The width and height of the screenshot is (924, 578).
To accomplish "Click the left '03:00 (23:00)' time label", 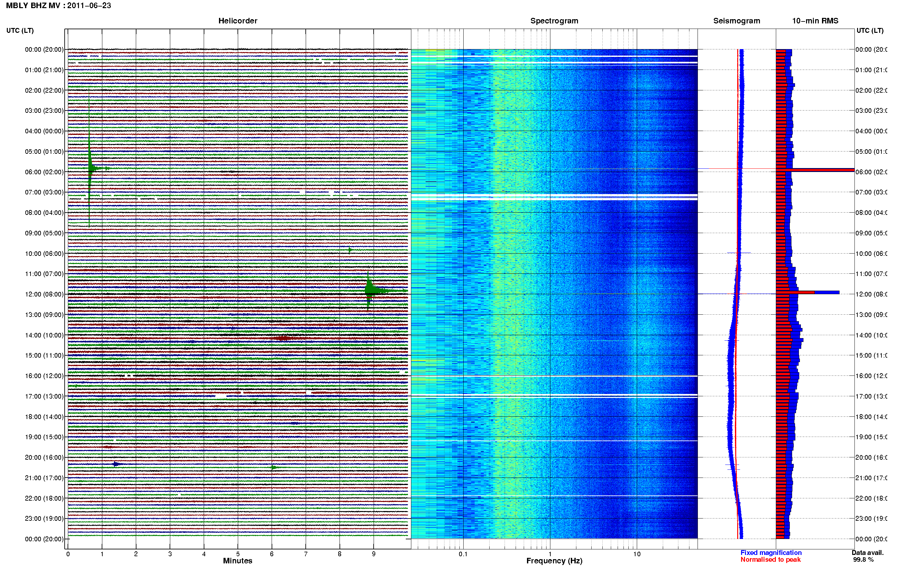I will [44, 111].
